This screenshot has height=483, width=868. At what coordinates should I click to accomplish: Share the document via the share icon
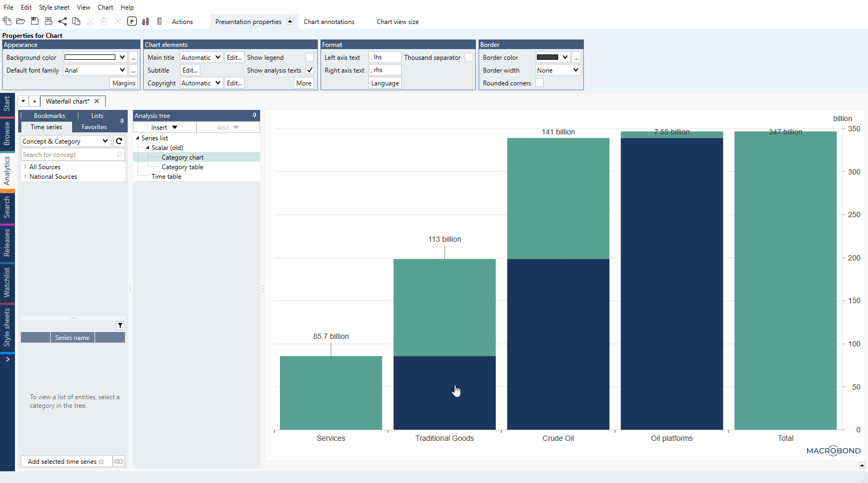(x=62, y=21)
